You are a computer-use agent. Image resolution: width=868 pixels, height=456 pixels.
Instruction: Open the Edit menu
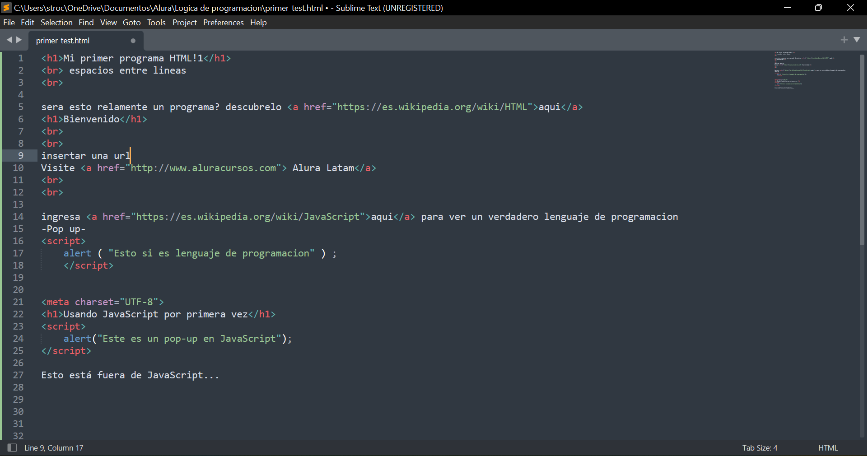(28, 23)
